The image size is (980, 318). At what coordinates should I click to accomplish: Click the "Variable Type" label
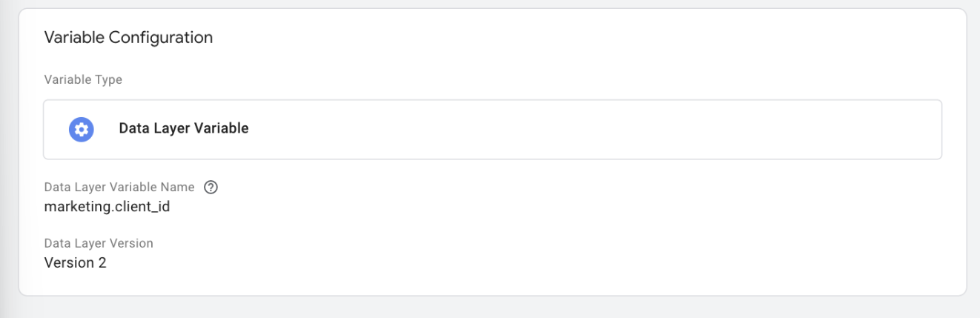click(83, 80)
